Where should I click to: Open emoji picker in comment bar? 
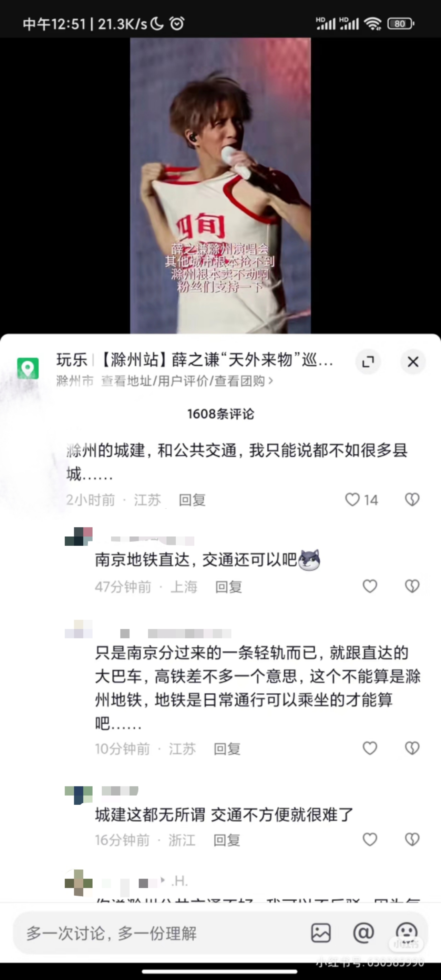(x=407, y=933)
